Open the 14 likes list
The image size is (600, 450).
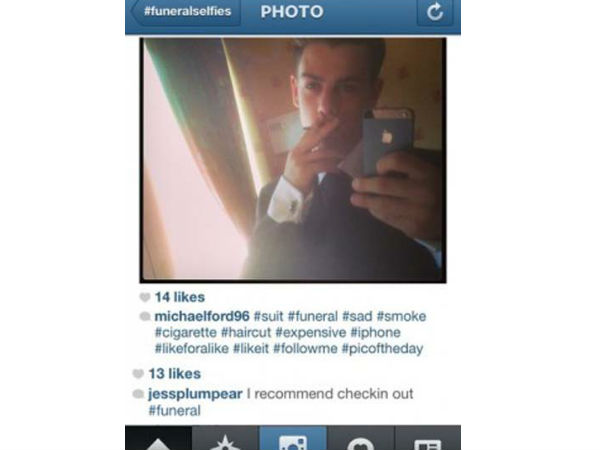pyautogui.click(x=179, y=297)
